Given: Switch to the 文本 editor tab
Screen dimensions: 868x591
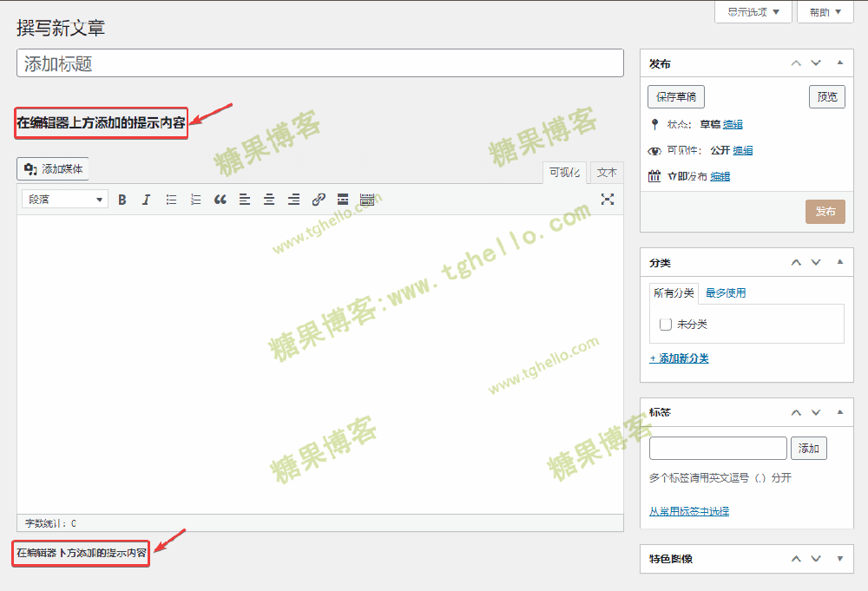Looking at the screenshot, I should 607,173.
